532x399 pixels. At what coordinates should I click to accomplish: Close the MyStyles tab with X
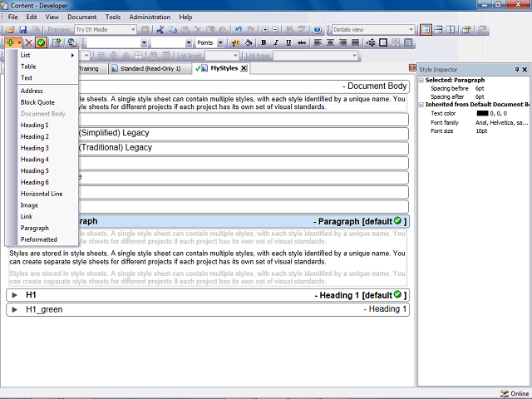point(244,68)
